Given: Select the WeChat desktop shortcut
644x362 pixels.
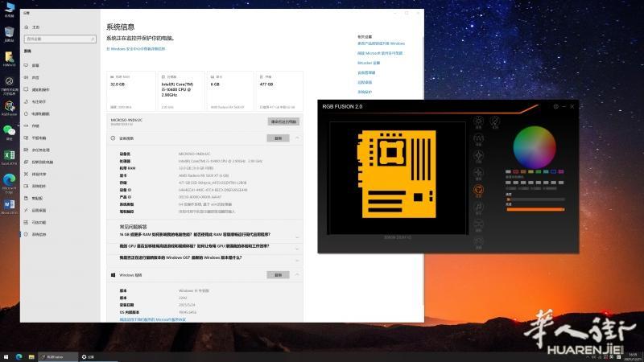Looking at the screenshot, I should click(x=10, y=133).
